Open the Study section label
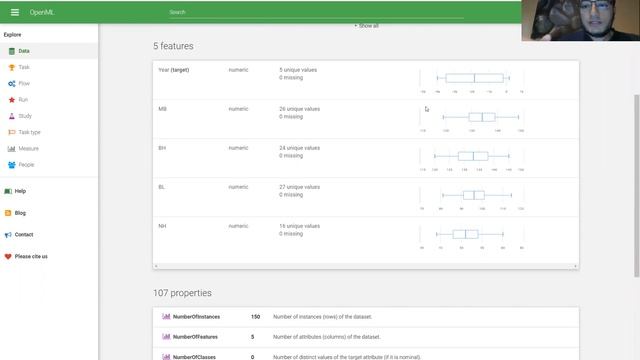The width and height of the screenshot is (640, 360). pyautogui.click(x=25, y=116)
